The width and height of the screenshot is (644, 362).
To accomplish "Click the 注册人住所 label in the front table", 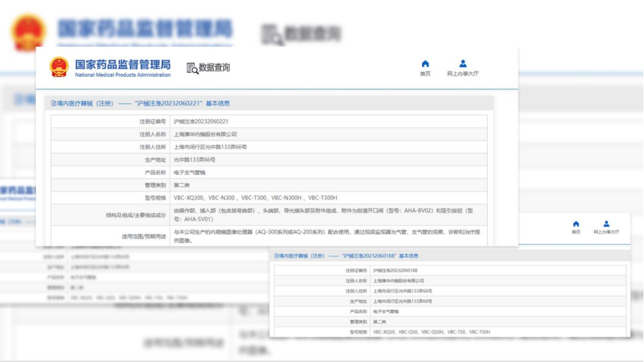I will 153,147.
